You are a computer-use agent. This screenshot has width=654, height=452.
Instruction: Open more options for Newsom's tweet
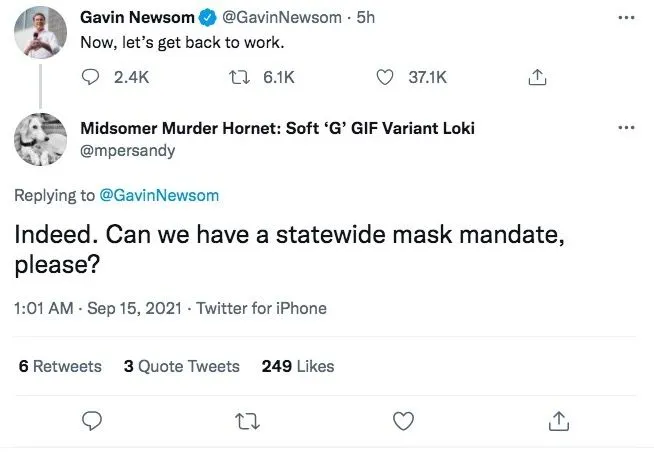[626, 18]
